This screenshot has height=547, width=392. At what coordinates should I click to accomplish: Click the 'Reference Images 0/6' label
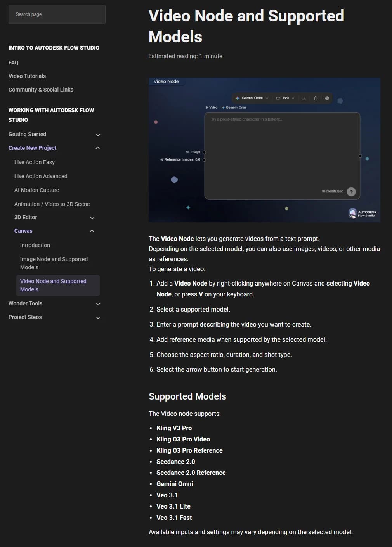coord(180,159)
